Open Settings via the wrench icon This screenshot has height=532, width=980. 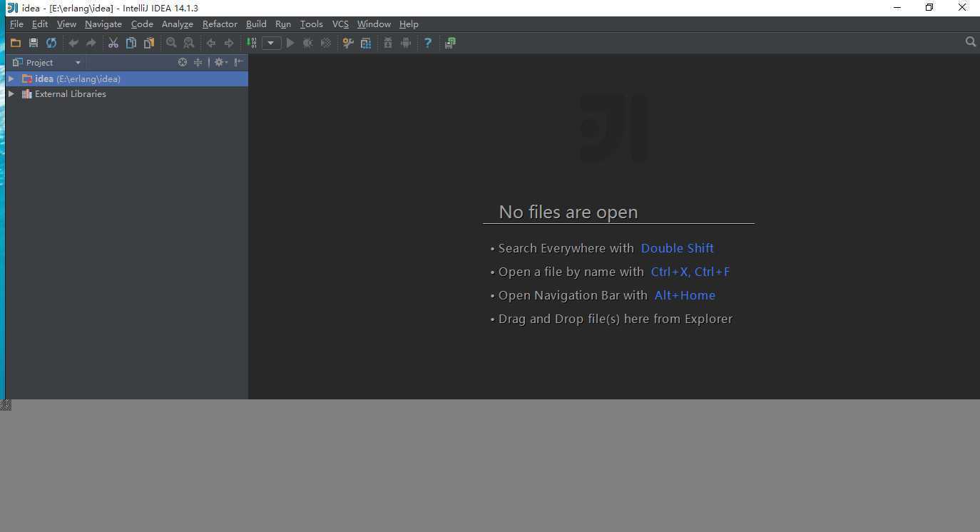tap(348, 43)
